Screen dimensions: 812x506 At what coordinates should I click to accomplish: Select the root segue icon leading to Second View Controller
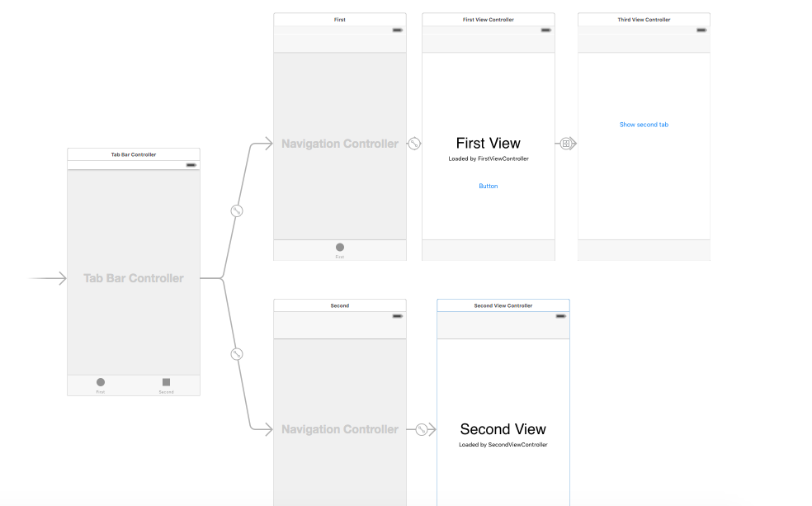pos(422,429)
